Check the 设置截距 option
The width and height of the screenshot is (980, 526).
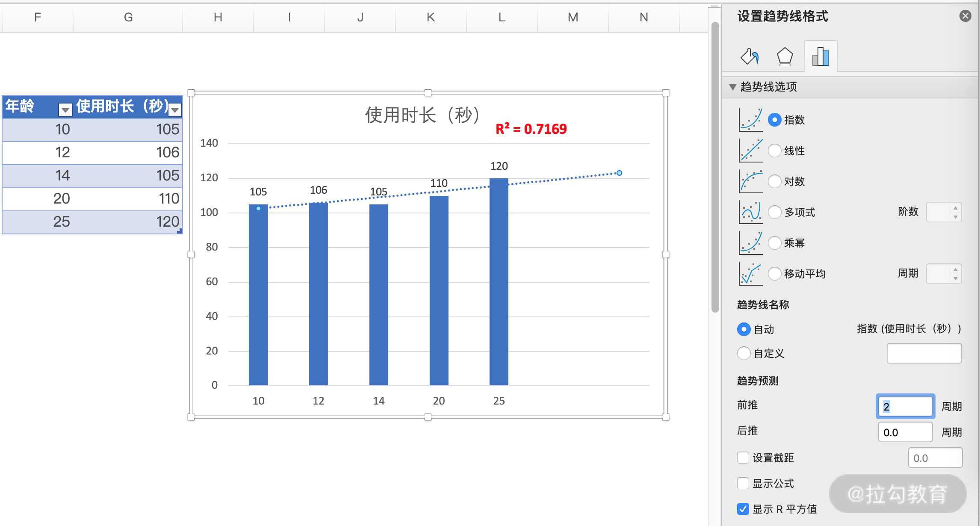click(x=743, y=458)
